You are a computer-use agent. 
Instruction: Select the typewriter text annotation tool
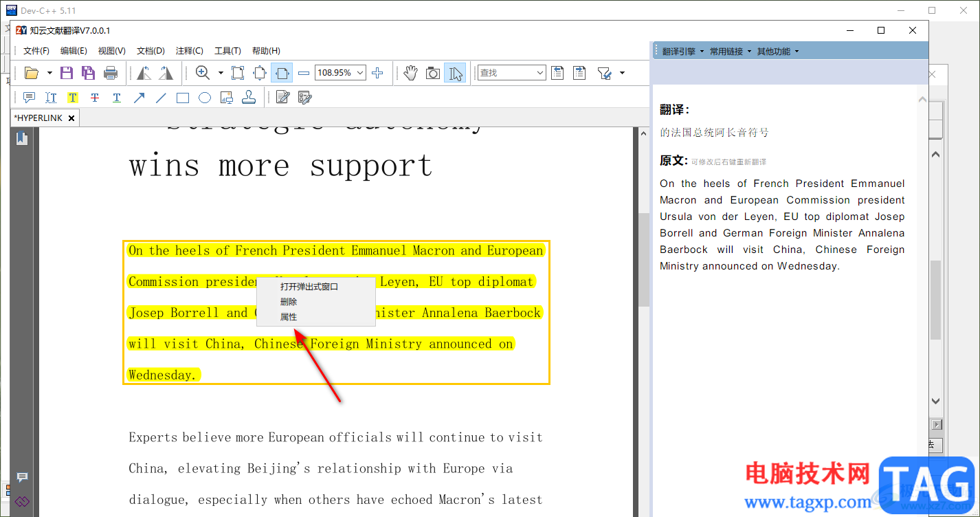click(x=51, y=98)
